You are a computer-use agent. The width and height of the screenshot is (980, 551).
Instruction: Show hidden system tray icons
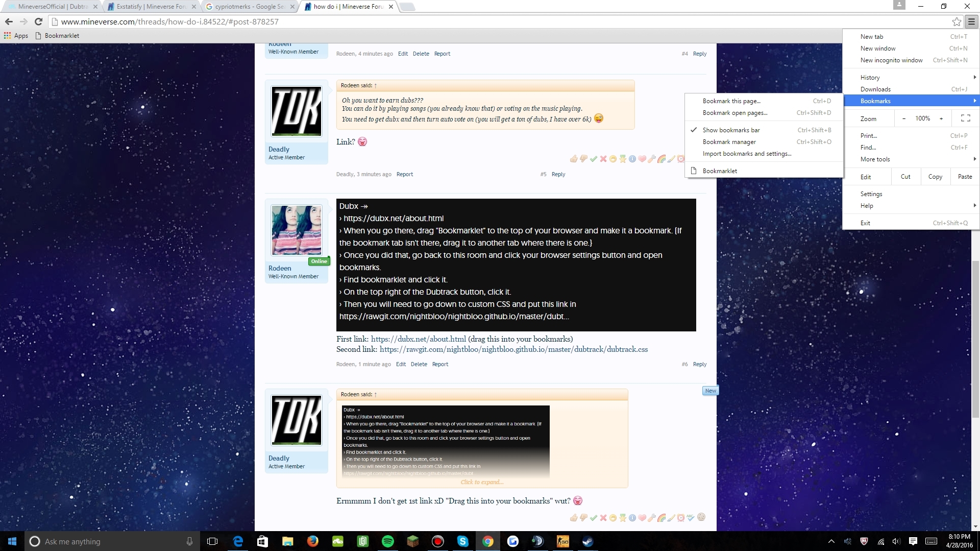[x=831, y=541]
